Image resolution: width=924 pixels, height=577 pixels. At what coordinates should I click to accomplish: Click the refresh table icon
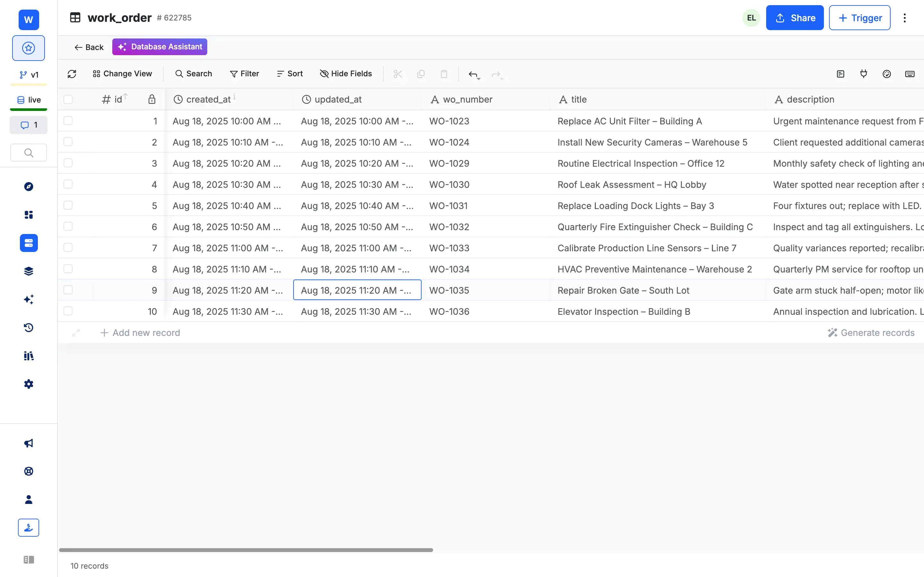tap(72, 74)
